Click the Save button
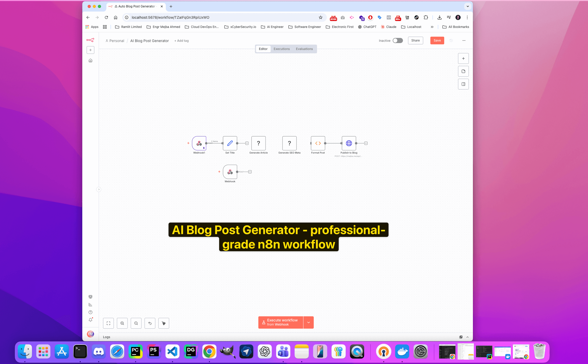The width and height of the screenshot is (588, 364). (437, 41)
